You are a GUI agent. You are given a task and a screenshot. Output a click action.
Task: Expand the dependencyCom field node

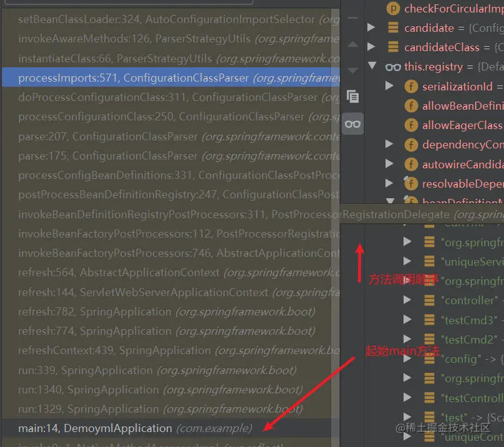tap(389, 144)
